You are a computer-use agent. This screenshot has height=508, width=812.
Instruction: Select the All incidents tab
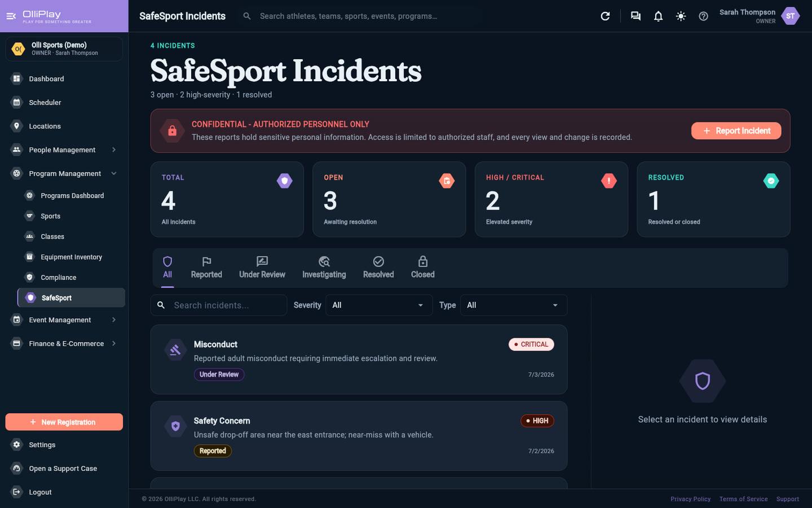167,268
